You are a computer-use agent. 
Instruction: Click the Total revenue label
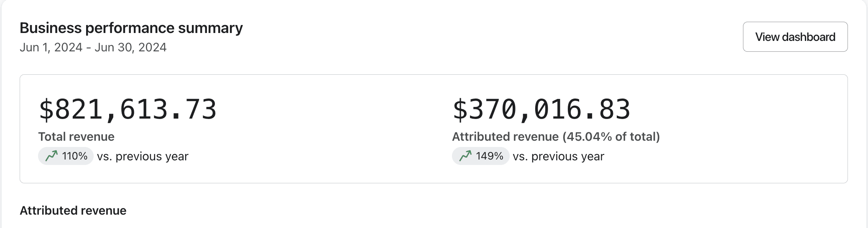point(76,137)
